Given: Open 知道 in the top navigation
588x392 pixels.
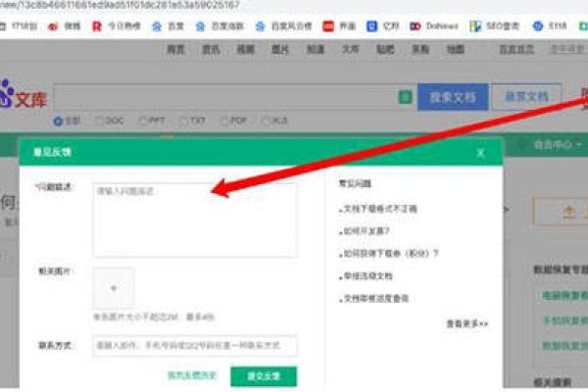Looking at the screenshot, I should (x=316, y=49).
